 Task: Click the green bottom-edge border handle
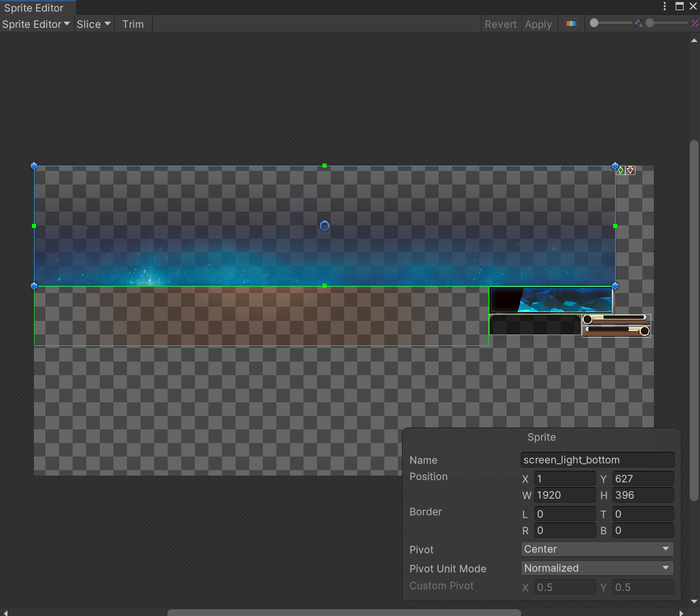pos(325,286)
